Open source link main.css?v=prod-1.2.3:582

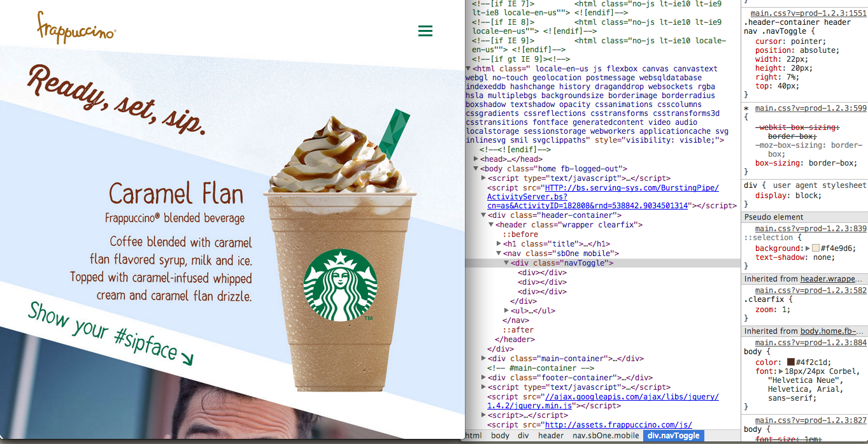point(811,290)
